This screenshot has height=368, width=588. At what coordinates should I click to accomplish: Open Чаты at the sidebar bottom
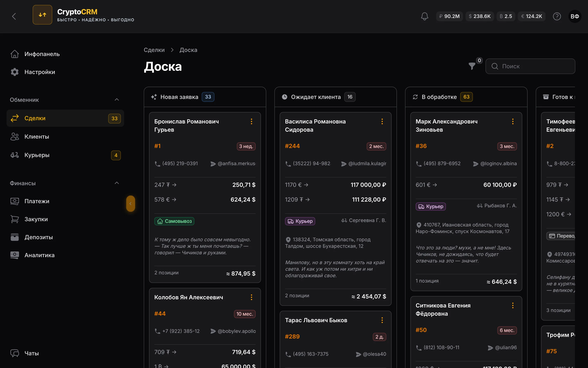pos(65,353)
